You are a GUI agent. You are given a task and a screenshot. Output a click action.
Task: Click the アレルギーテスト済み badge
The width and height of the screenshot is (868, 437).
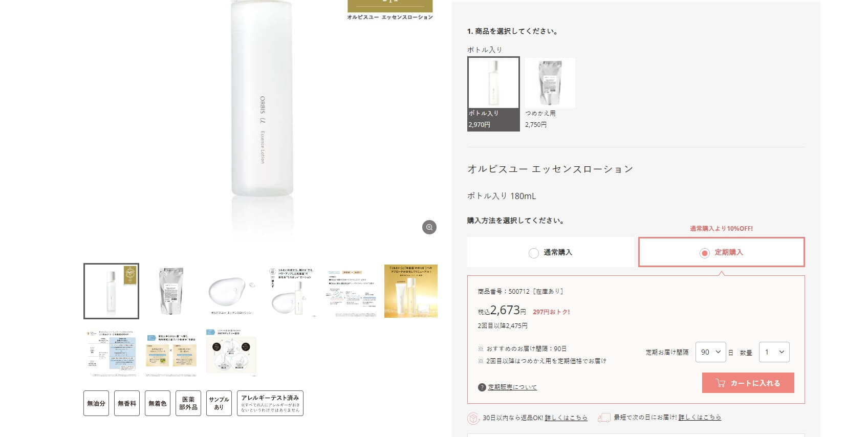(x=270, y=403)
